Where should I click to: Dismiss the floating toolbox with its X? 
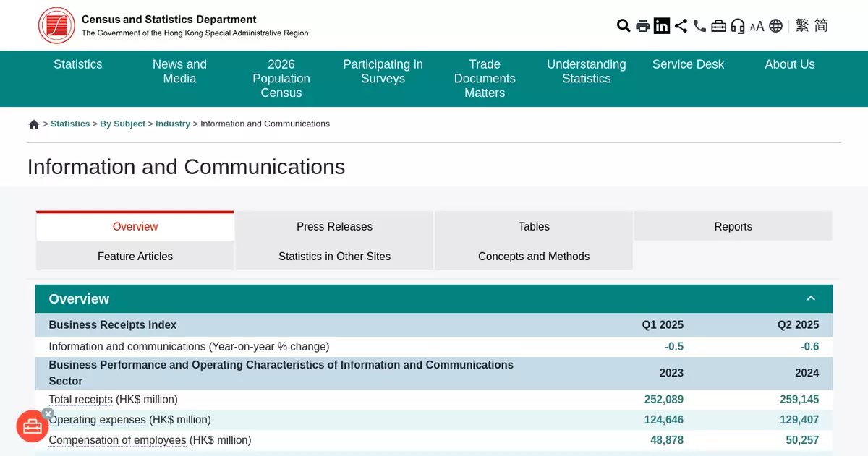tap(48, 413)
